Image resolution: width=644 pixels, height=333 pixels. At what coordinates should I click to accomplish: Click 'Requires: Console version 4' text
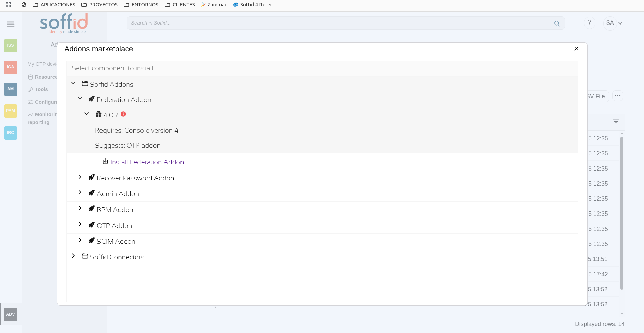[137, 130]
